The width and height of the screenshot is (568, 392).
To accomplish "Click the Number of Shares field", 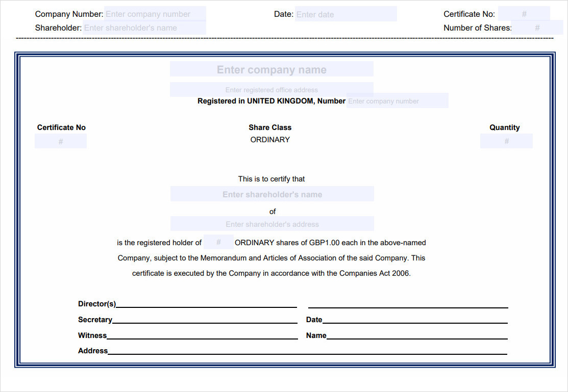I will click(x=537, y=28).
